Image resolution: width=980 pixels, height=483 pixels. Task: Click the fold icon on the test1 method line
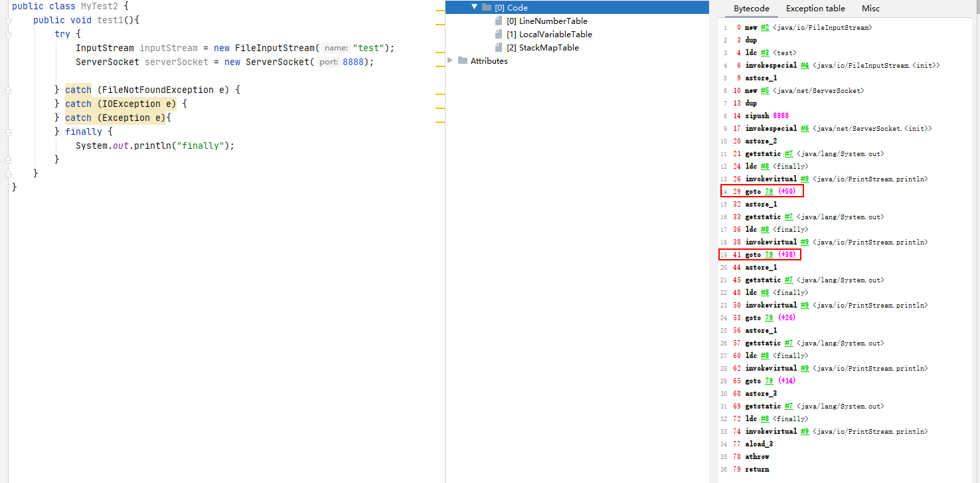tap(8, 21)
